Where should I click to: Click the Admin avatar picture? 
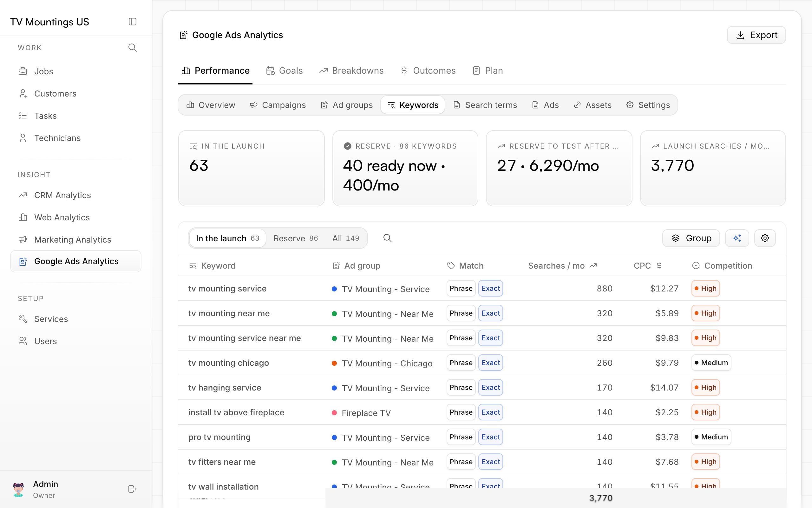pos(18,489)
